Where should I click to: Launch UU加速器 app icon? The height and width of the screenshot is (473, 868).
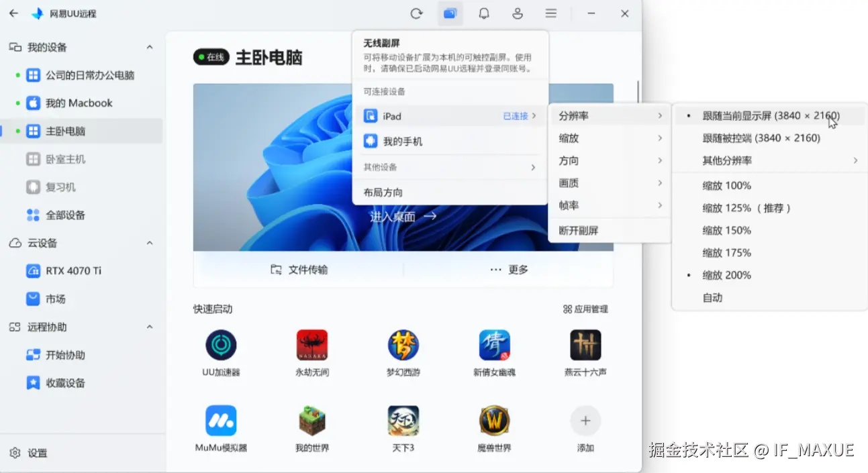click(222, 346)
